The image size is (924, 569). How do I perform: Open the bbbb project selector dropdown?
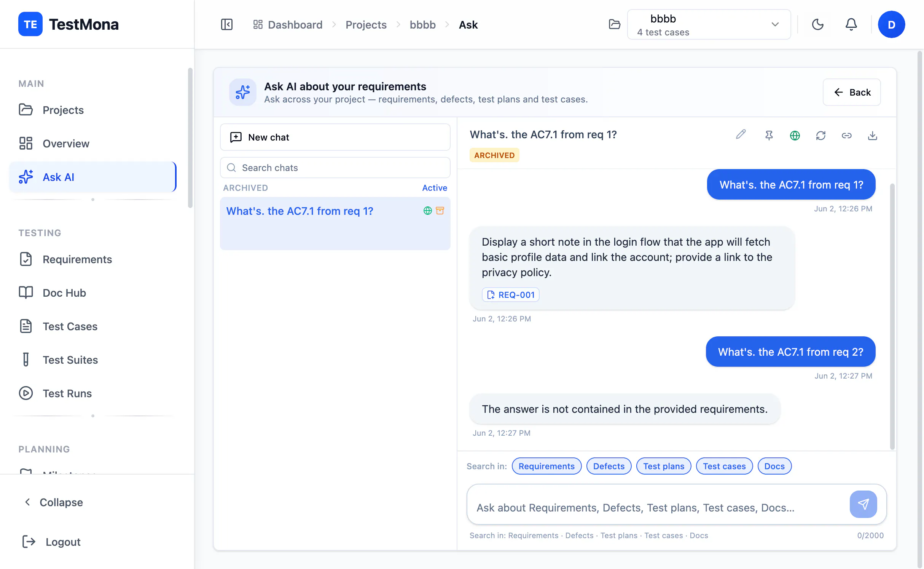point(709,25)
